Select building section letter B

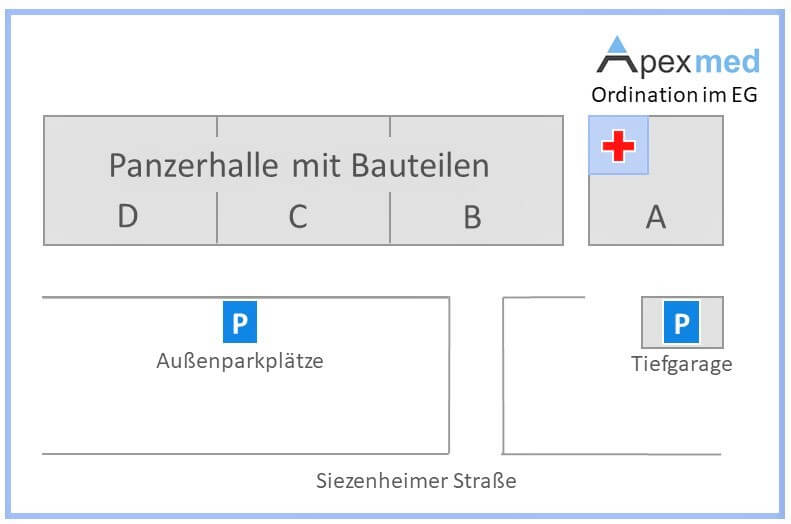(473, 217)
